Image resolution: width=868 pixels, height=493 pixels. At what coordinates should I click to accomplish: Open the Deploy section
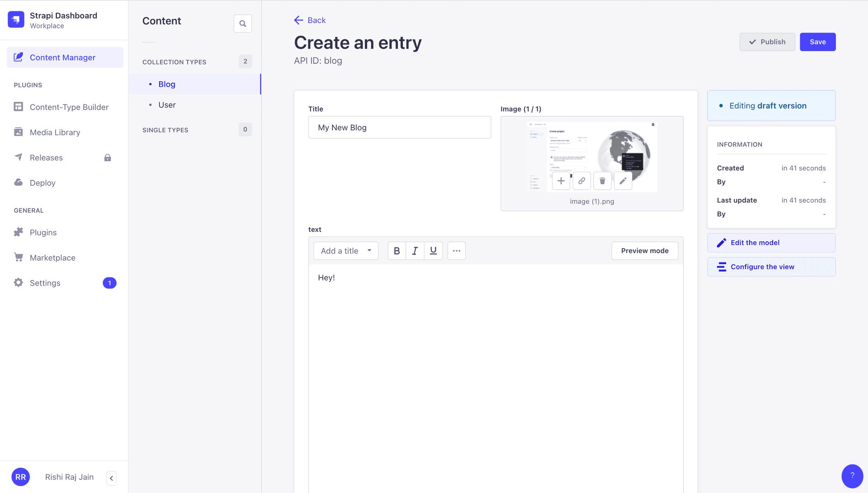click(x=42, y=183)
